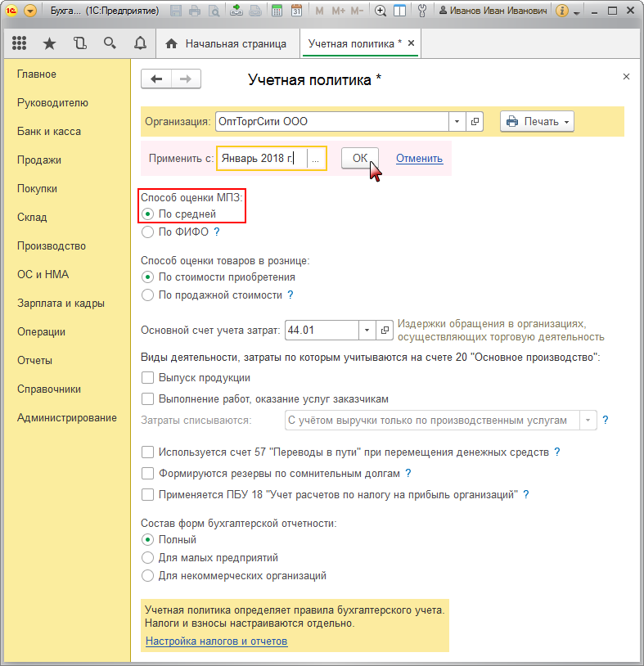The width and height of the screenshot is (644, 666).
Task: Select По средней valuation method
Action: 147,214
